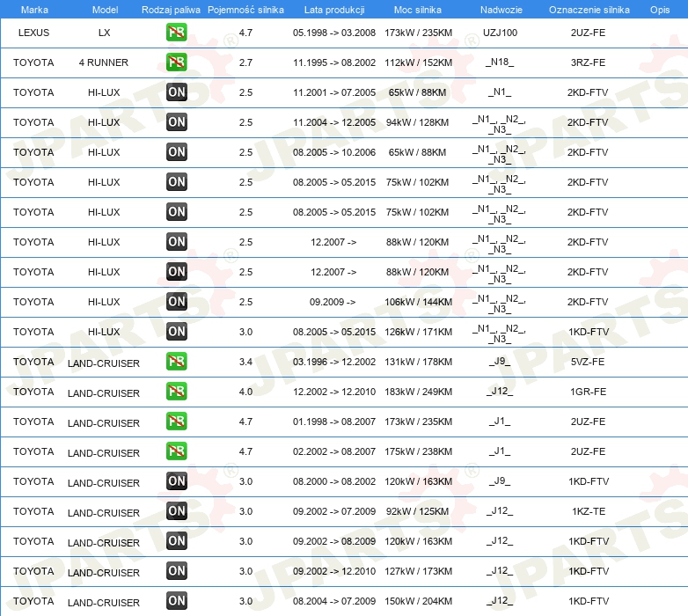Click the ON icon in the 1KZ-TE row
688x616 pixels.
point(177,511)
